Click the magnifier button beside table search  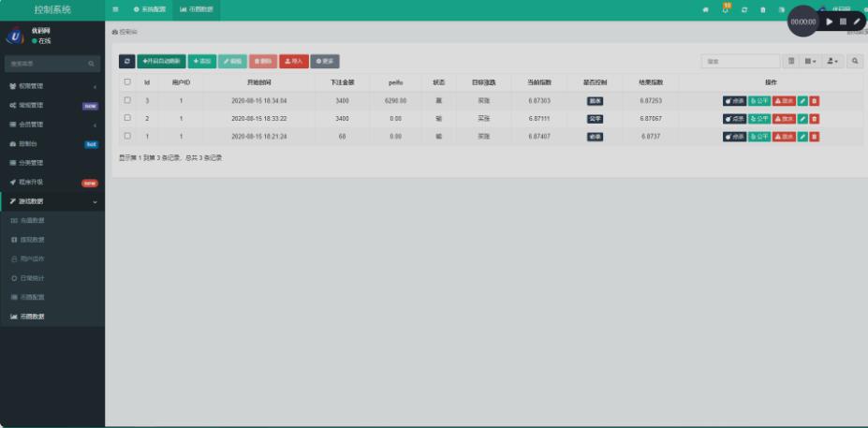(x=855, y=61)
